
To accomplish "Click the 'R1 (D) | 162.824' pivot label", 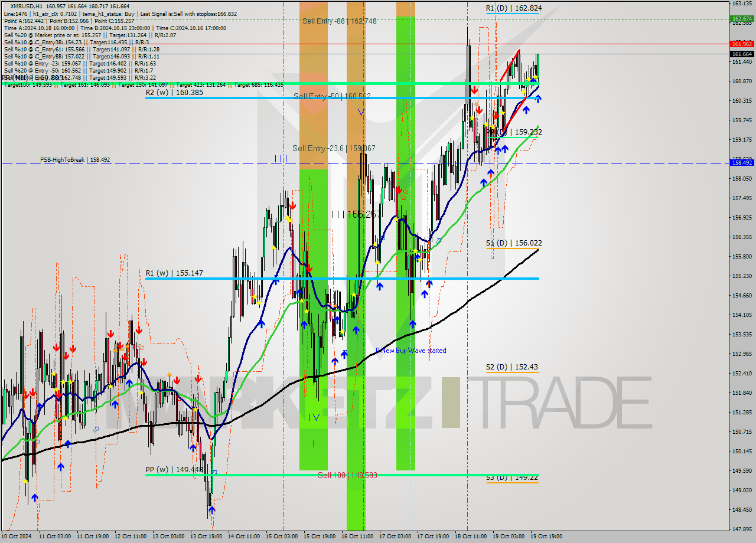I will click(514, 8).
